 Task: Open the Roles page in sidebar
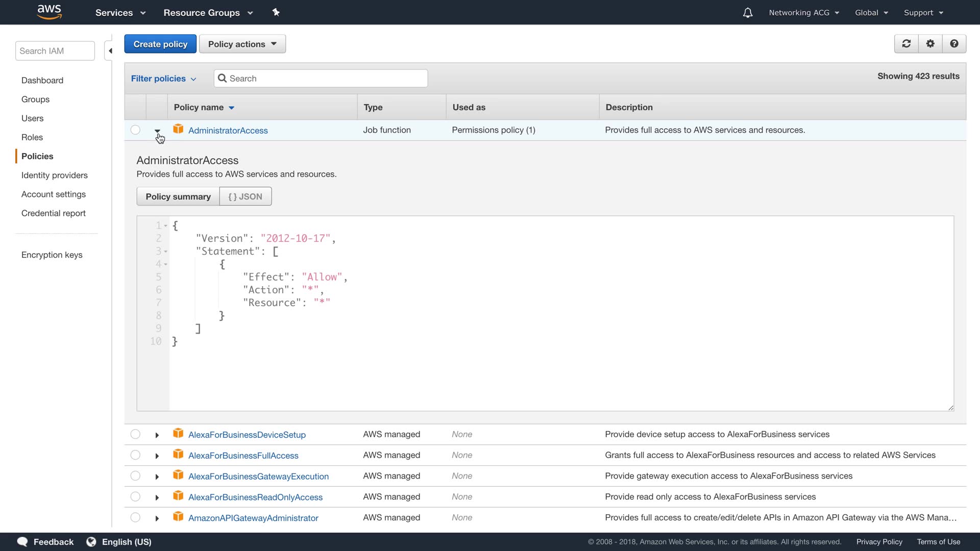[32, 137]
